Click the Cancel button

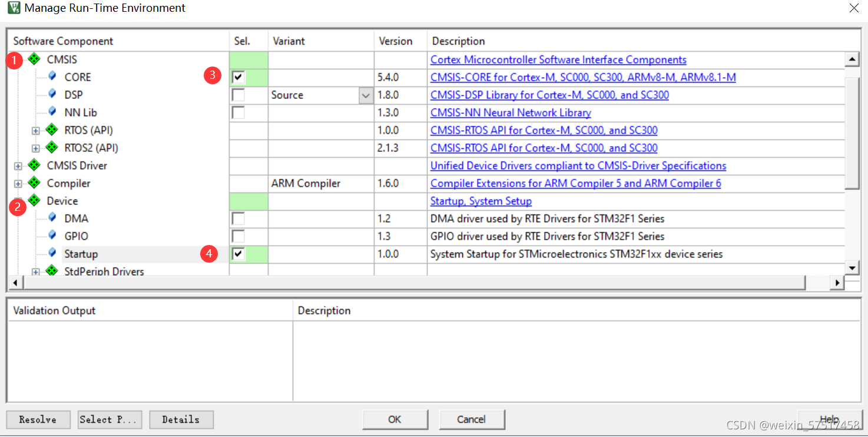(472, 419)
